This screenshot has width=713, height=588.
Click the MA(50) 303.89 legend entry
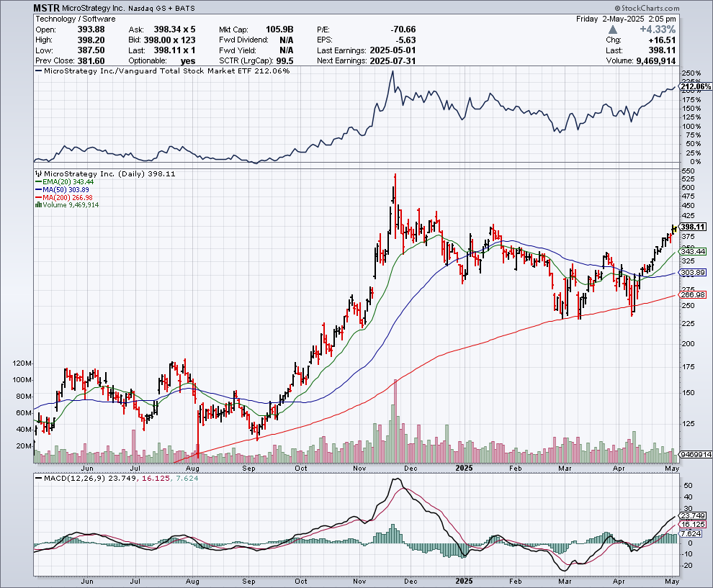click(62, 189)
